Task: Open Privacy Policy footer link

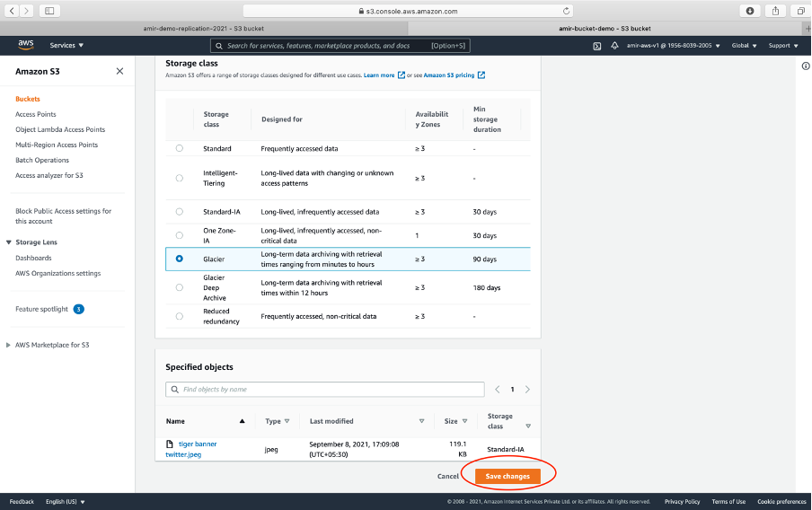Action: [x=682, y=502]
